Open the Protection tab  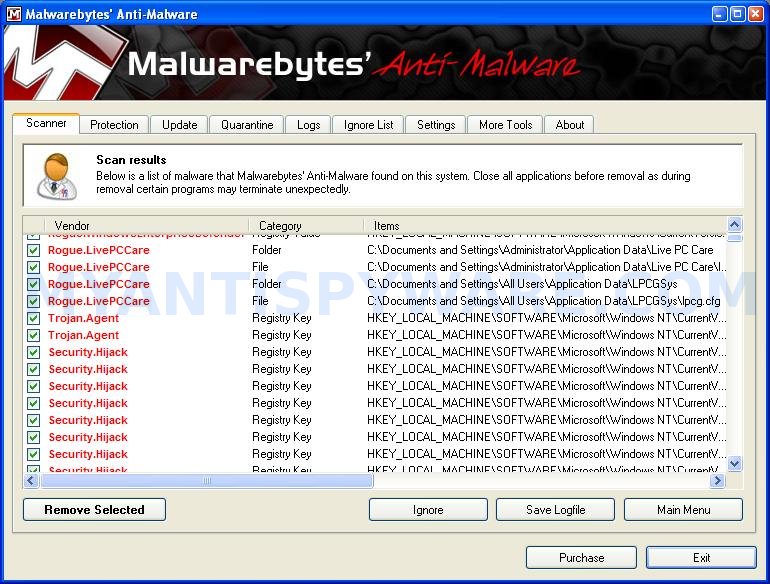(114, 125)
